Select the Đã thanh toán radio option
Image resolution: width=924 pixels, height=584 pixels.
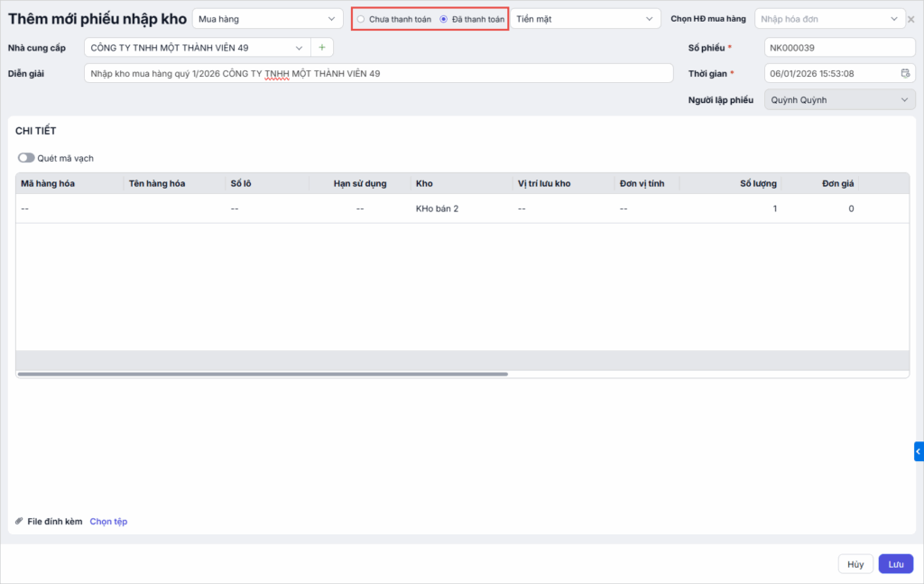444,20
